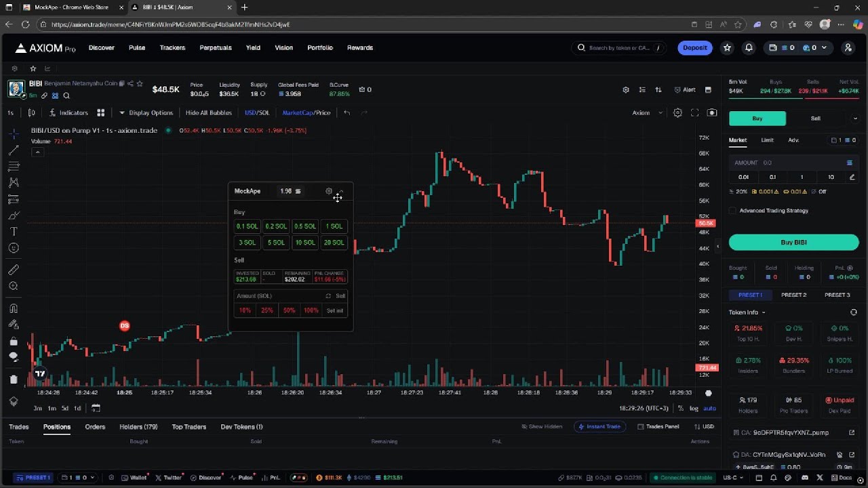Edit quick buy amount presets pencil

tap(852, 177)
